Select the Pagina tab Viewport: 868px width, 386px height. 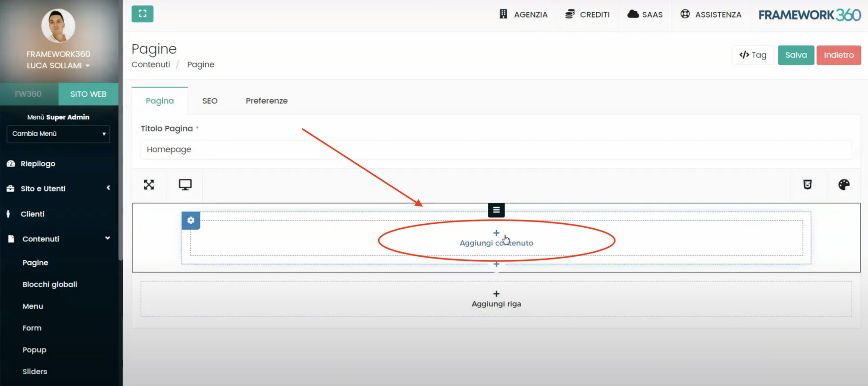[x=160, y=101]
